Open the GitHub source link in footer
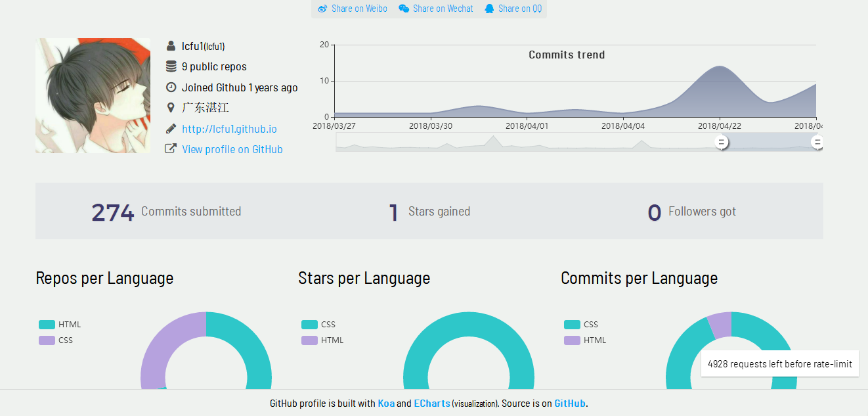 (x=570, y=404)
